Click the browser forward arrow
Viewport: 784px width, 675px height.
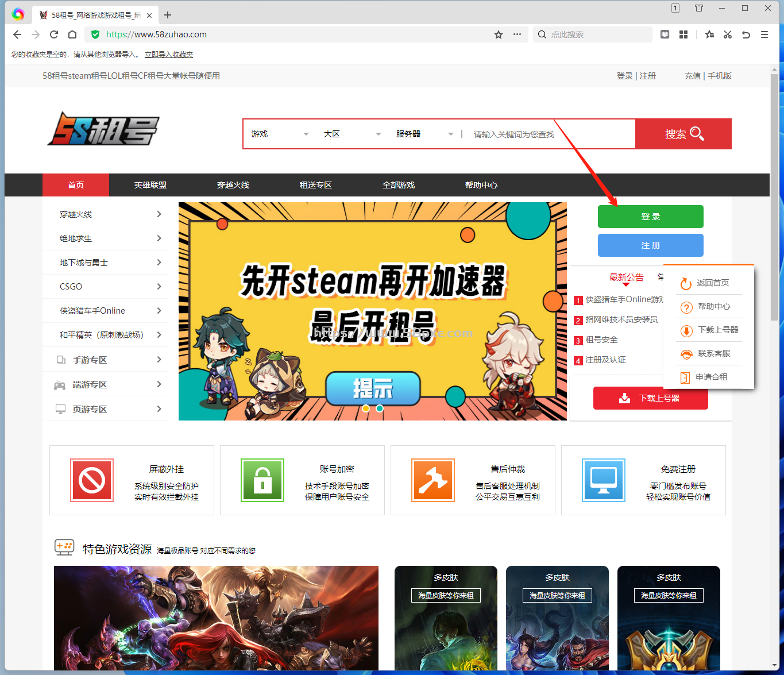pos(36,34)
